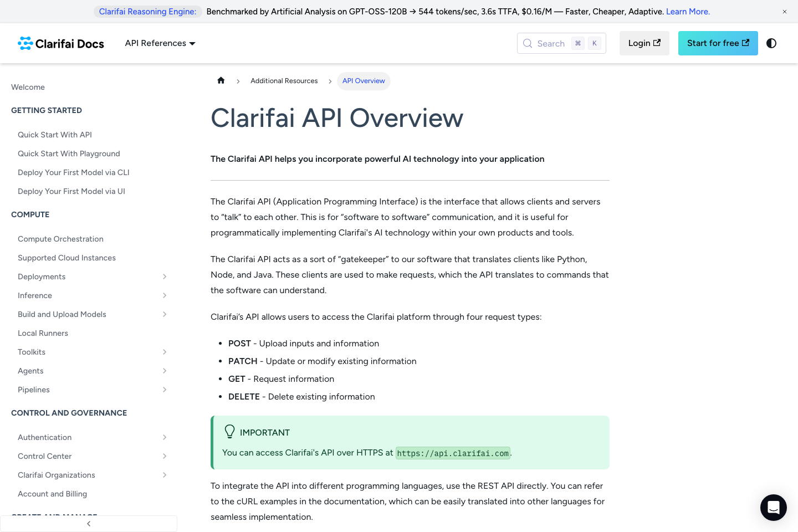The height and width of the screenshot is (532, 798).
Task: Select Additional Resources in the breadcrumb
Action: pyautogui.click(x=284, y=81)
